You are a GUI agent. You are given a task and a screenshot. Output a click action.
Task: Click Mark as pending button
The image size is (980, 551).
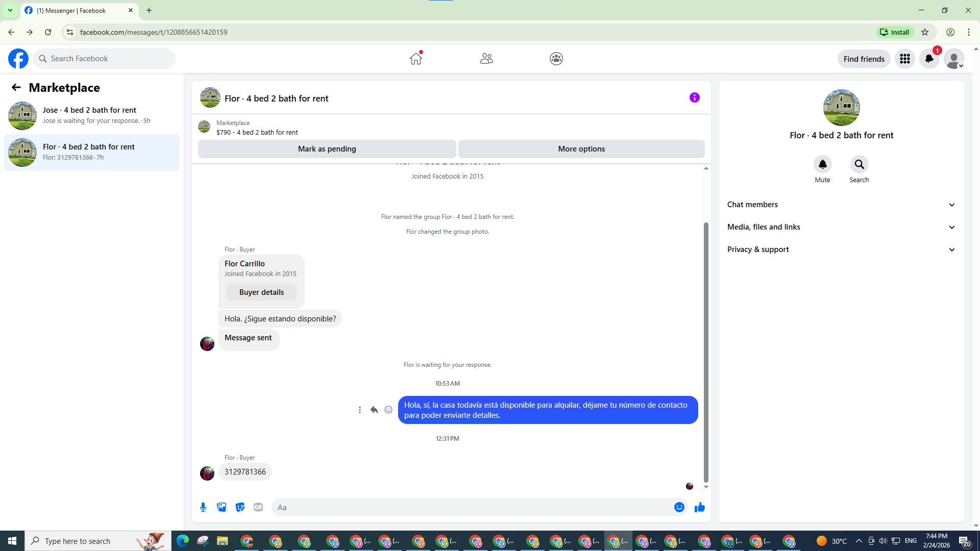pyautogui.click(x=327, y=149)
